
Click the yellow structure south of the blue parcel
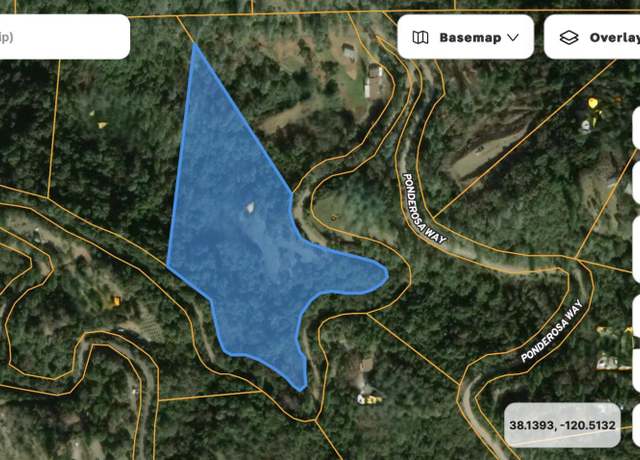(x=371, y=399)
